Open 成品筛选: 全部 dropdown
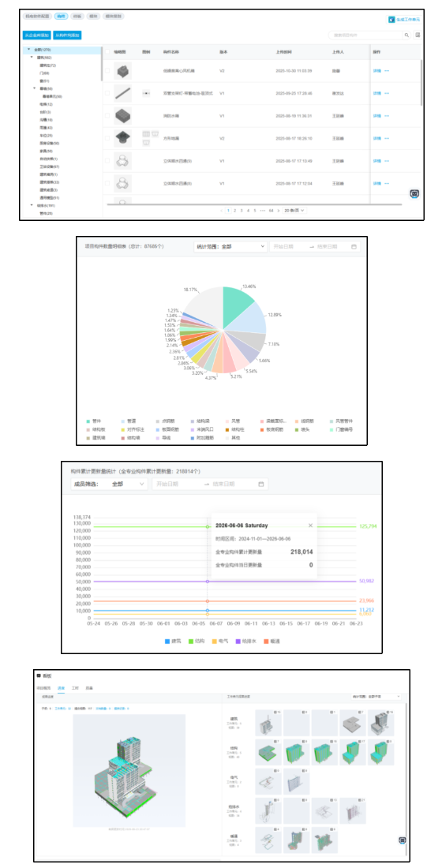 click(110, 484)
